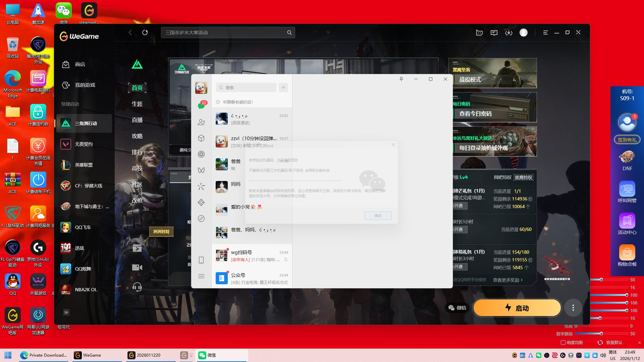The width and height of the screenshot is (644, 362).
Task: Open 购物点餐 in right panel
Action: (627, 255)
